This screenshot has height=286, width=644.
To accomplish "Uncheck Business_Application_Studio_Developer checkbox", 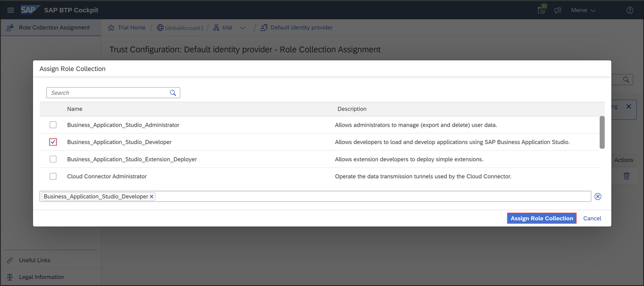I will tap(53, 142).
